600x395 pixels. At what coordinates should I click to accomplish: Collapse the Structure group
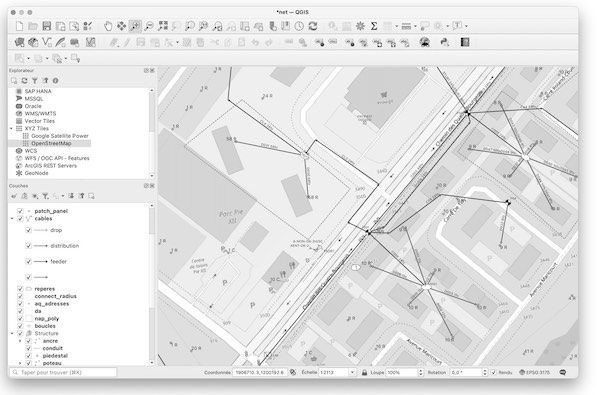(x=12, y=334)
